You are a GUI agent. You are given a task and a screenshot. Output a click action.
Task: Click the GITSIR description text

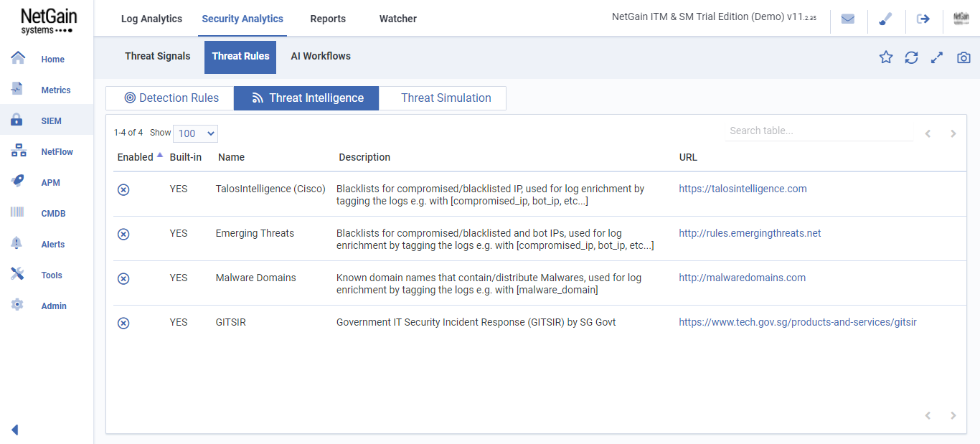(476, 322)
